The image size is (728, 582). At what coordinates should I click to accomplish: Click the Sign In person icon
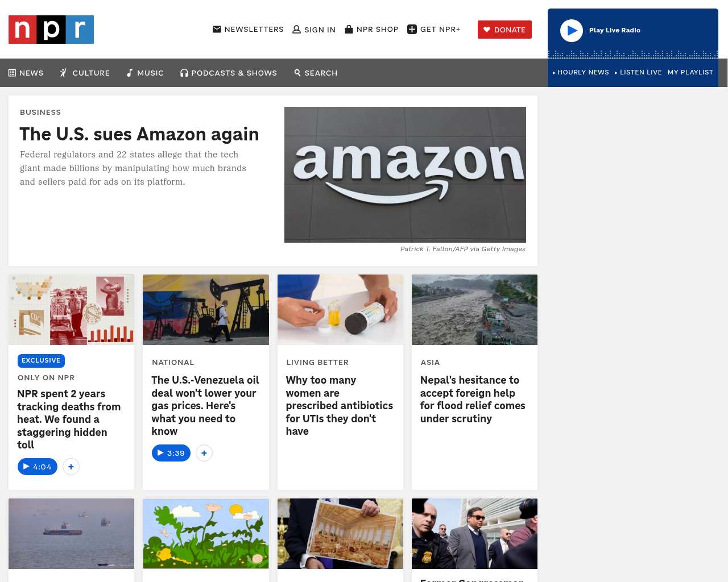point(296,30)
